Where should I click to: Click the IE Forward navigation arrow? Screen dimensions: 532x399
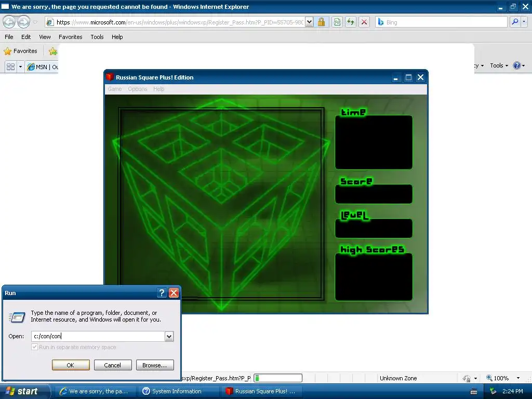(x=23, y=22)
